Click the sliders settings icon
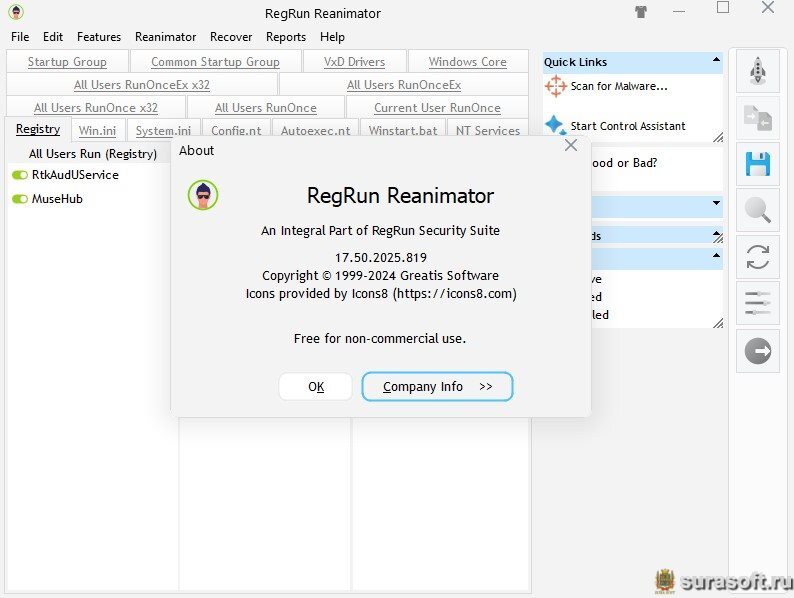This screenshot has height=598, width=794. tap(758, 303)
